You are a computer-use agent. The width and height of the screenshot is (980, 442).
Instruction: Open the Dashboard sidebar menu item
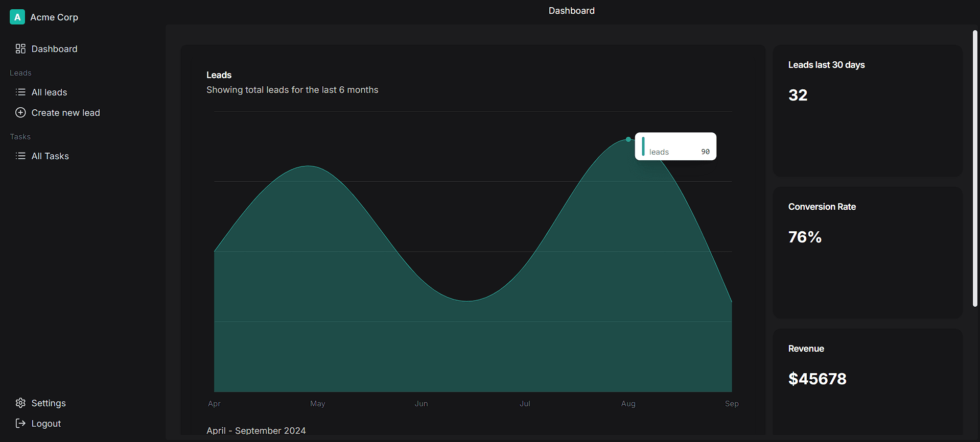point(54,49)
